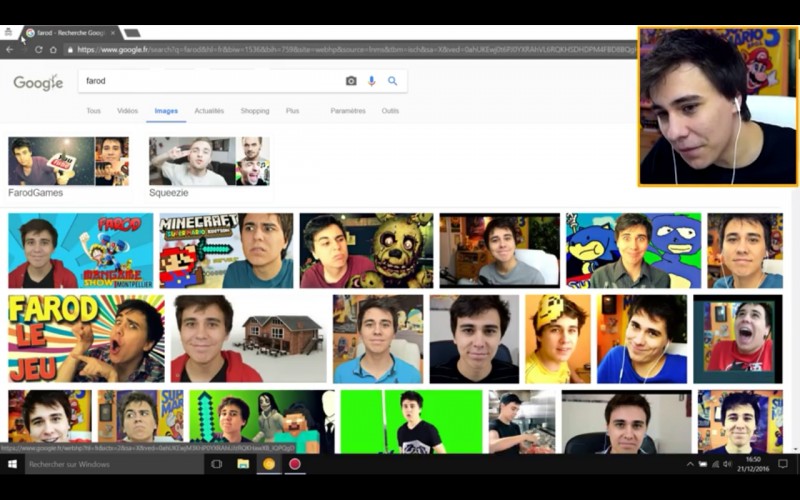Click the Rechercher sur Windows search box
This screenshot has width=800, height=500.
click(115, 464)
